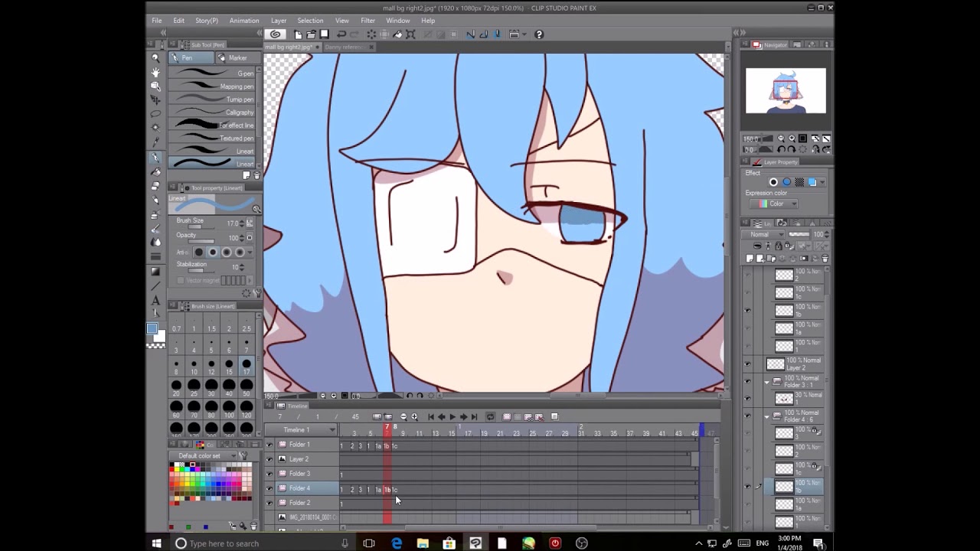Toggle Folder 3 visibility in layer panel
Viewport: 980px width, 551px height.
tap(748, 381)
